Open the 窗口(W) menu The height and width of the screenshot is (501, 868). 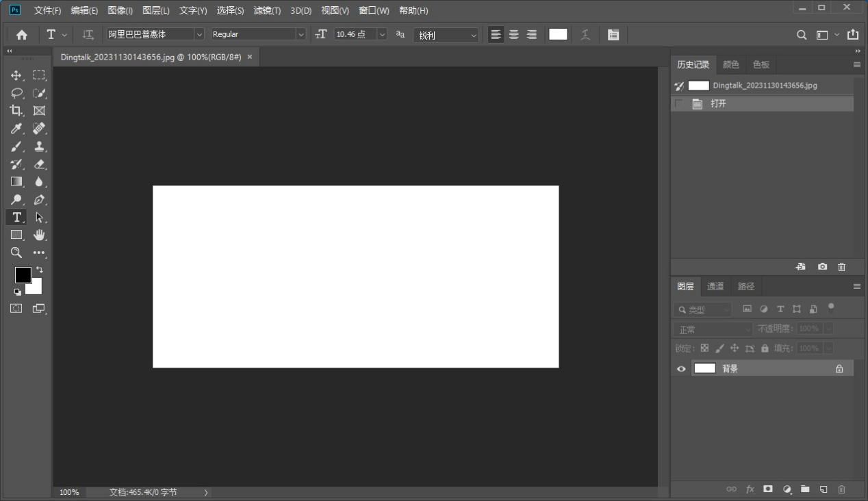pos(374,10)
